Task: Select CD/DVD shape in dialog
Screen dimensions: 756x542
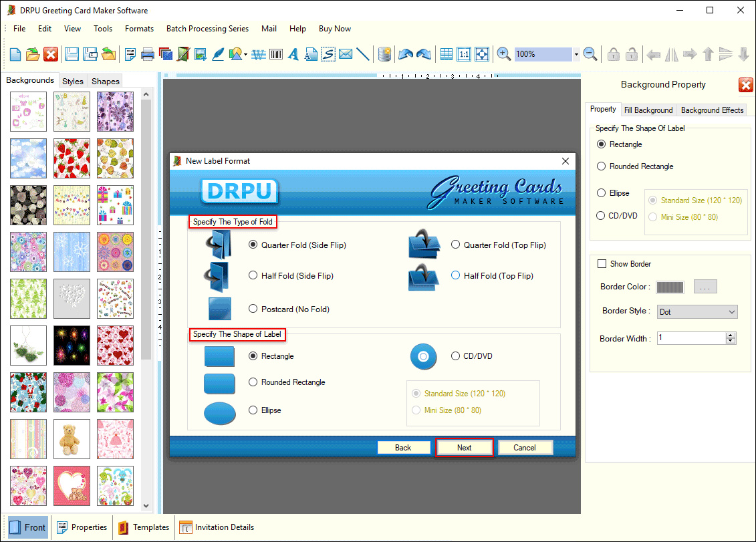Action: pyautogui.click(x=455, y=356)
